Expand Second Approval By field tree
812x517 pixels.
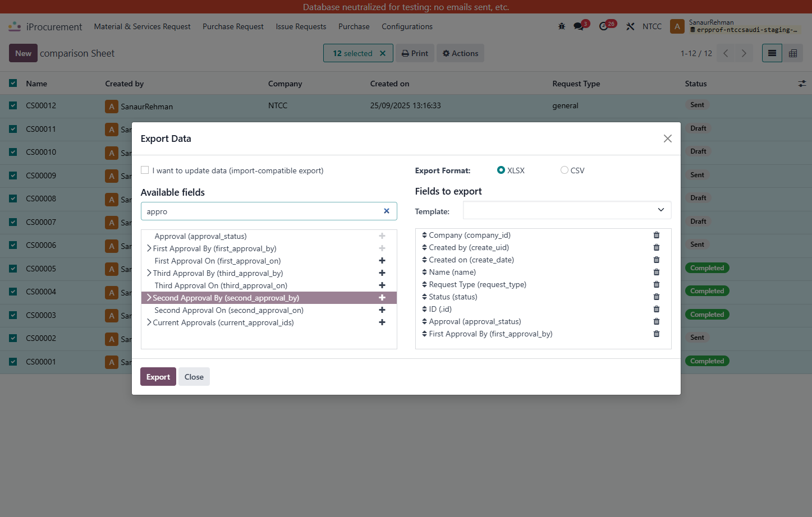(x=149, y=298)
